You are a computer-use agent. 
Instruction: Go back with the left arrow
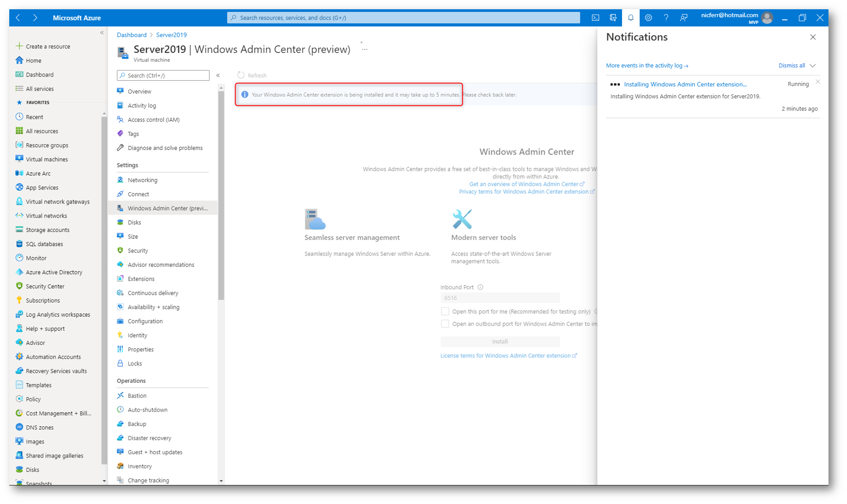(x=18, y=18)
